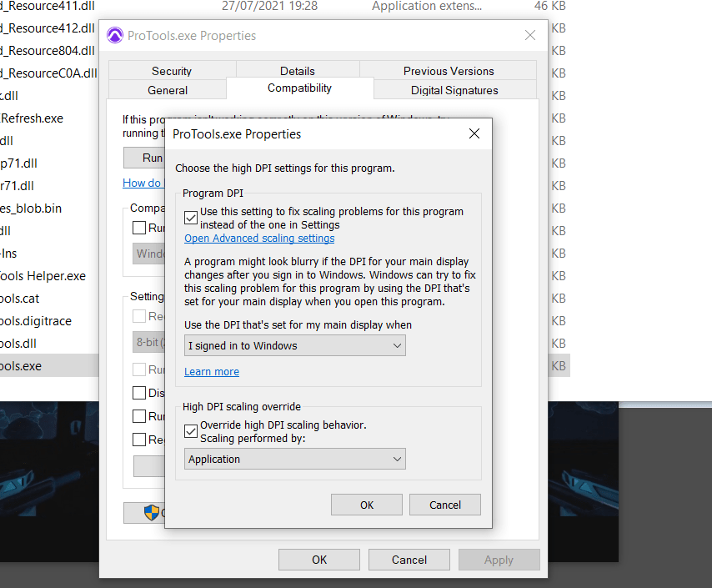Open the Digital Signatures tab
Viewport: 712px width, 588px height.
[454, 90]
